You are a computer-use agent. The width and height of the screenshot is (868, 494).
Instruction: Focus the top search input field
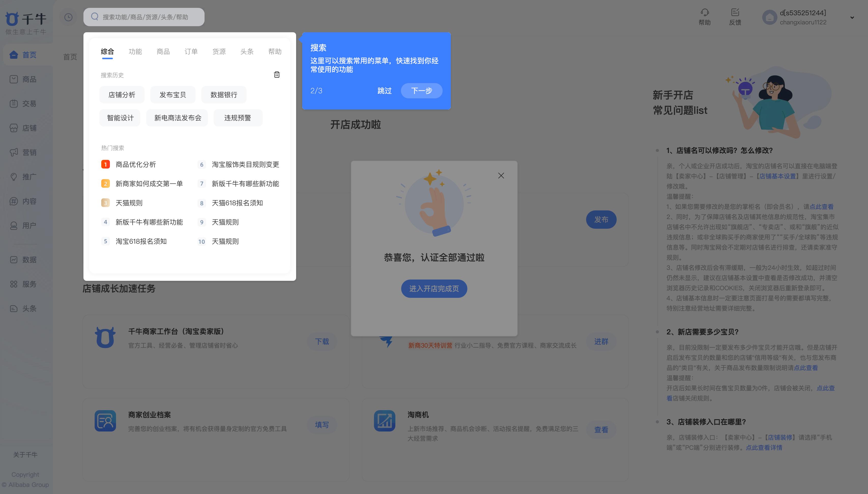(x=145, y=17)
